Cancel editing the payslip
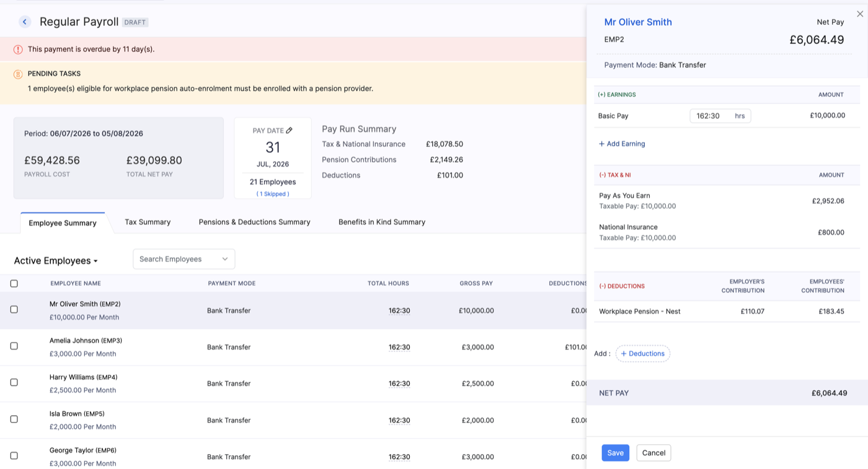 (x=653, y=453)
